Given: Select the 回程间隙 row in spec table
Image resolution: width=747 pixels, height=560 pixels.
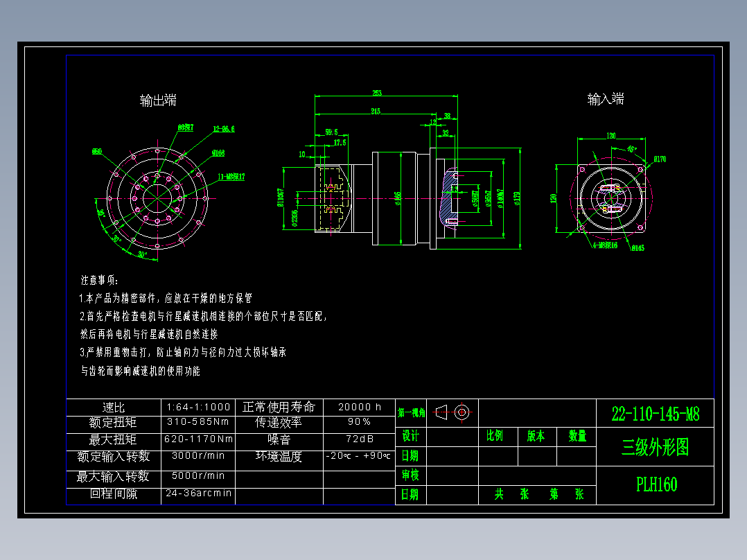Looking at the screenshot, I should tap(114, 493).
